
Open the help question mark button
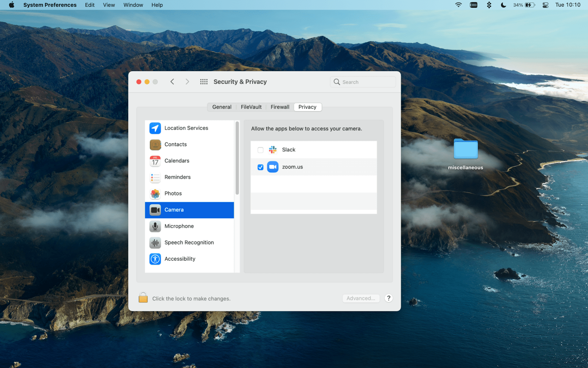tap(388, 298)
